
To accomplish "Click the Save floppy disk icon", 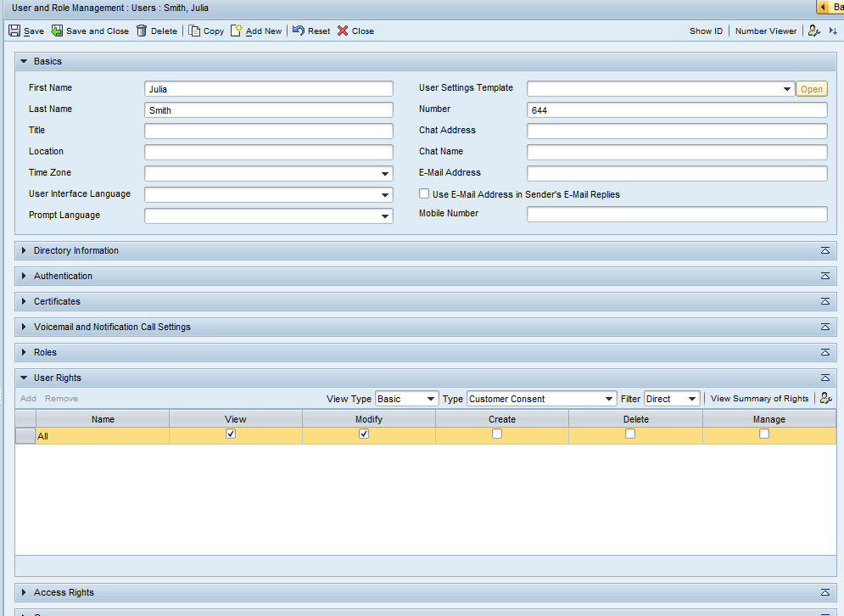I will point(14,31).
